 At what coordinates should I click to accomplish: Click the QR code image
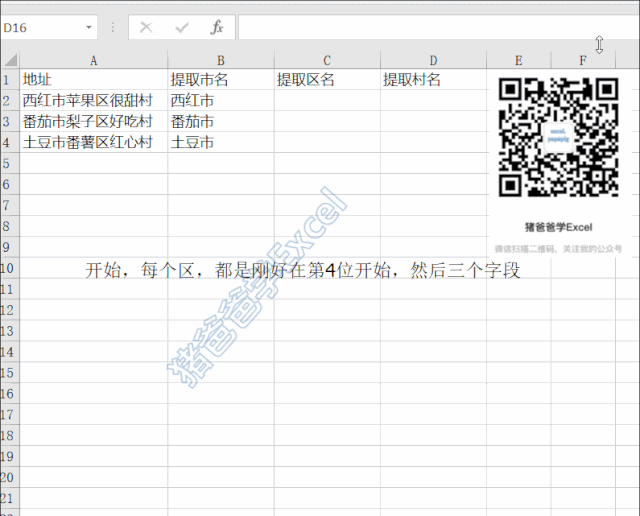click(558, 137)
